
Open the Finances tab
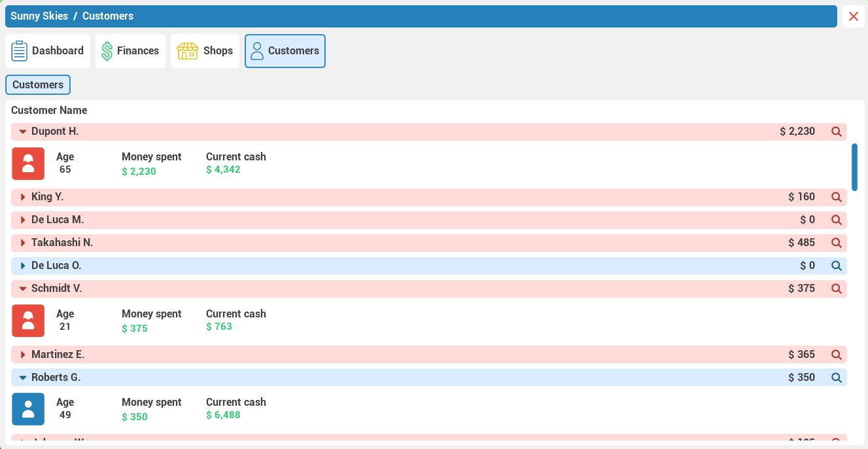tap(130, 51)
